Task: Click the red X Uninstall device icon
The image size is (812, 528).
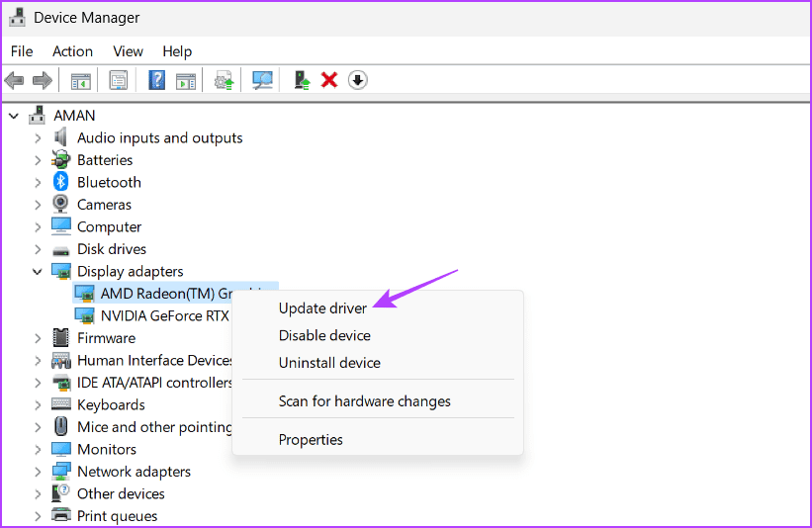Action: [329, 80]
